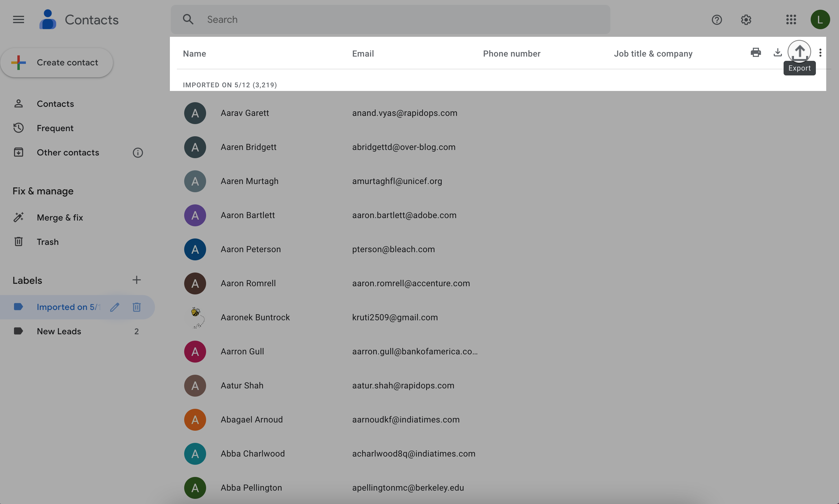Toggle the main hamburger menu
This screenshot has height=504, width=839.
[x=18, y=20]
